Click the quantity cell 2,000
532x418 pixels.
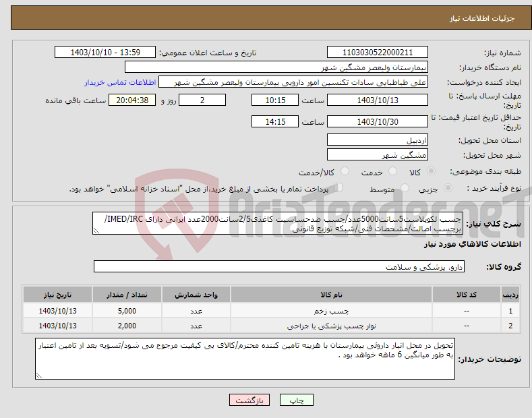pyautogui.click(x=127, y=326)
